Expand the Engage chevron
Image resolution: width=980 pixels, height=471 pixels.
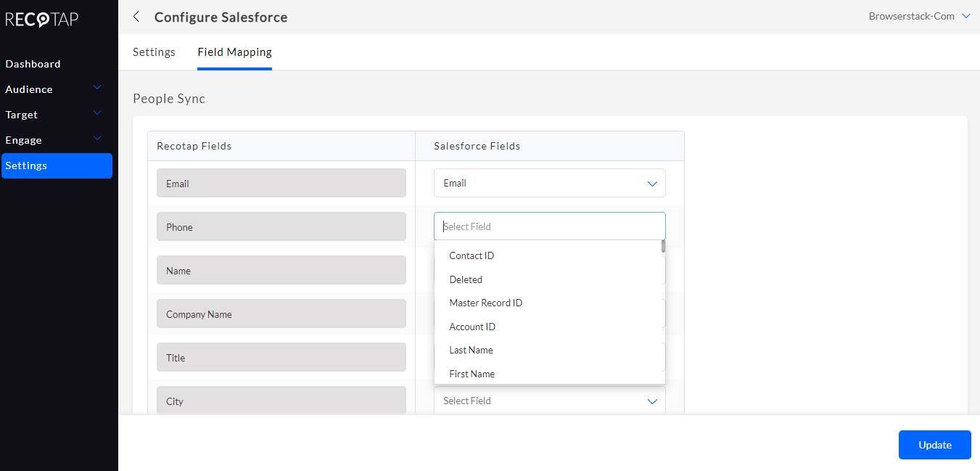(97, 139)
